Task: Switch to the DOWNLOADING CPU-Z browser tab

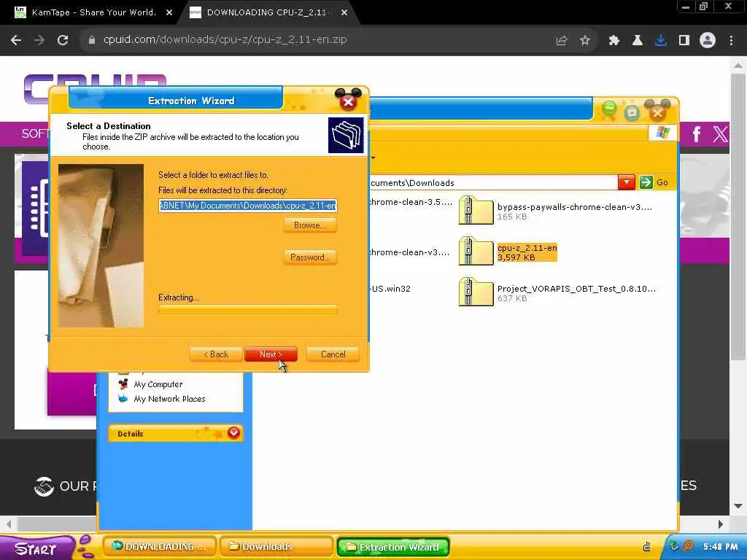Action: click(x=267, y=12)
